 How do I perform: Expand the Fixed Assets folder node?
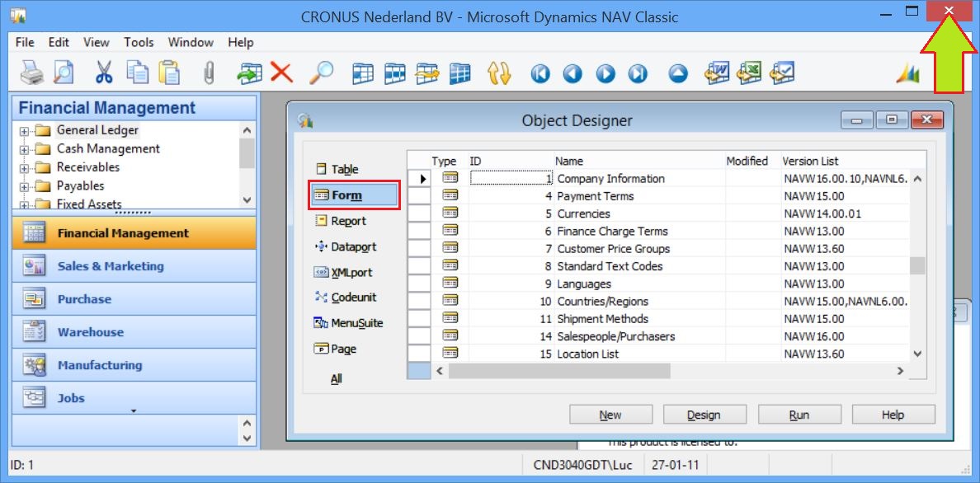pyautogui.click(x=25, y=205)
